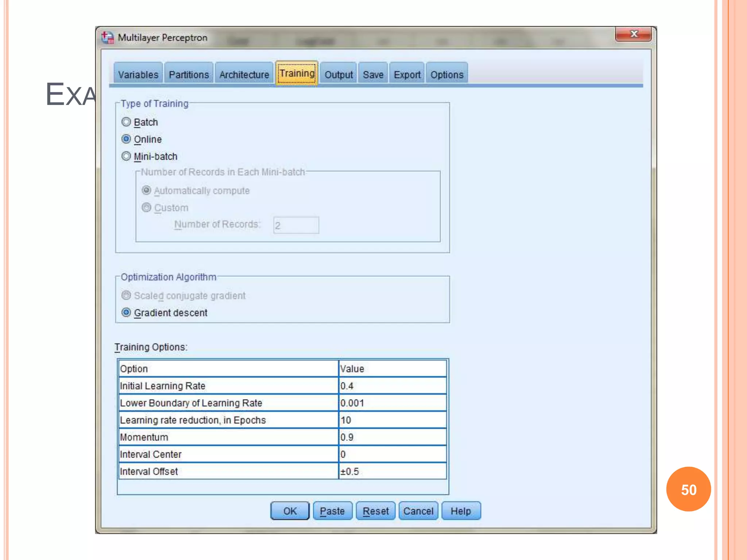The width and height of the screenshot is (747, 560).
Task: Click the Interval Offset option label
Action: (x=228, y=471)
